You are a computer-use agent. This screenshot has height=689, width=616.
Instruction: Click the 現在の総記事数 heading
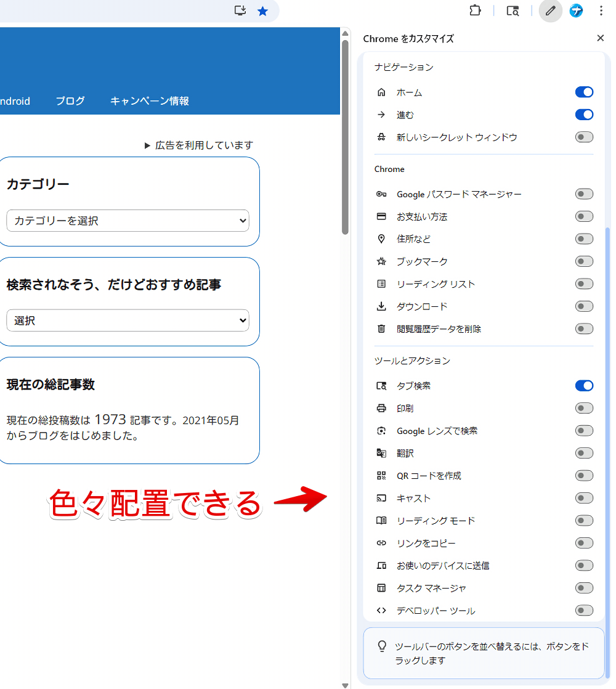pyautogui.click(x=51, y=385)
